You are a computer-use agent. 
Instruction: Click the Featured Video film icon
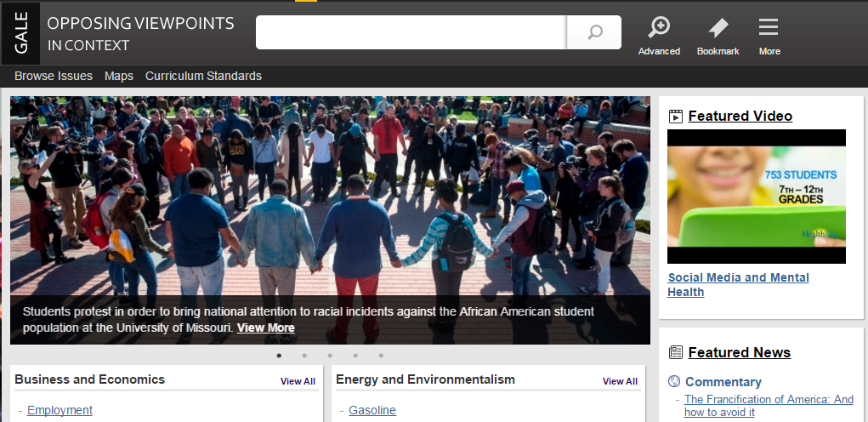click(675, 117)
